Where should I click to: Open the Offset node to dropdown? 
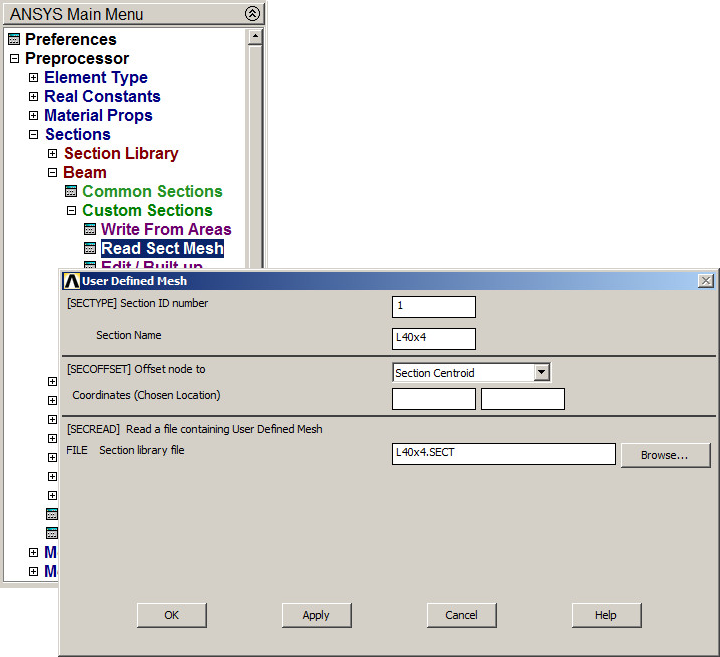[x=541, y=373]
